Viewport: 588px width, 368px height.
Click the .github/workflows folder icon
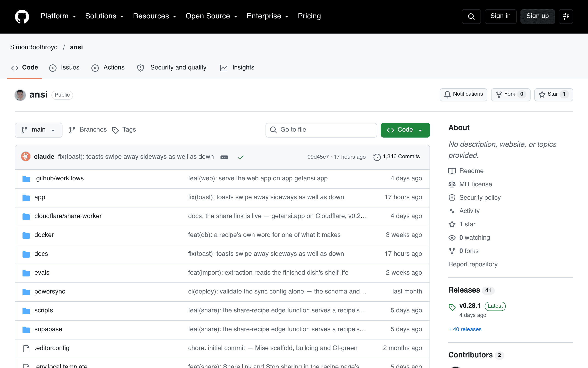[26, 179]
